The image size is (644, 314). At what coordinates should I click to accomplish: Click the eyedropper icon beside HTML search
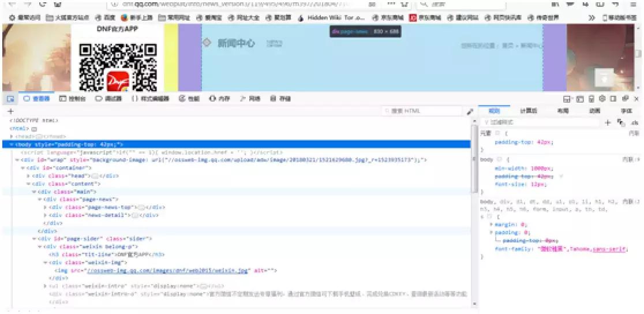(x=470, y=111)
